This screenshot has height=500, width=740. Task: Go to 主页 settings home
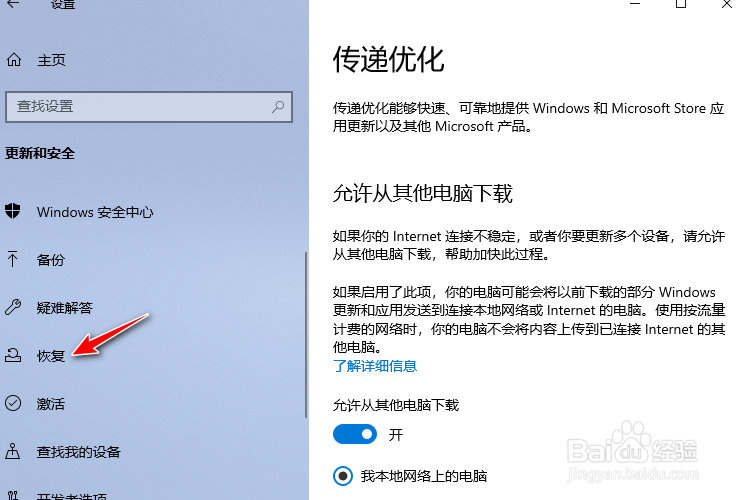tap(51, 60)
